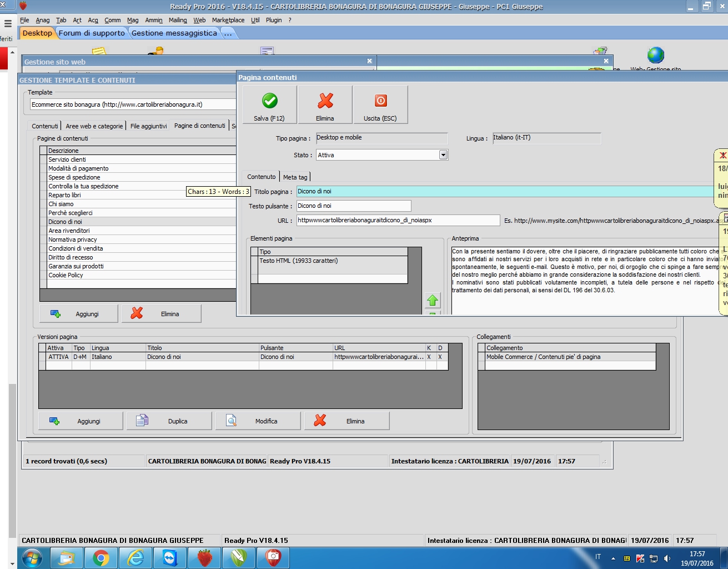Screen dimensions: 728x569
Task: Show hidden system tray icons
Action: [x=613, y=558]
